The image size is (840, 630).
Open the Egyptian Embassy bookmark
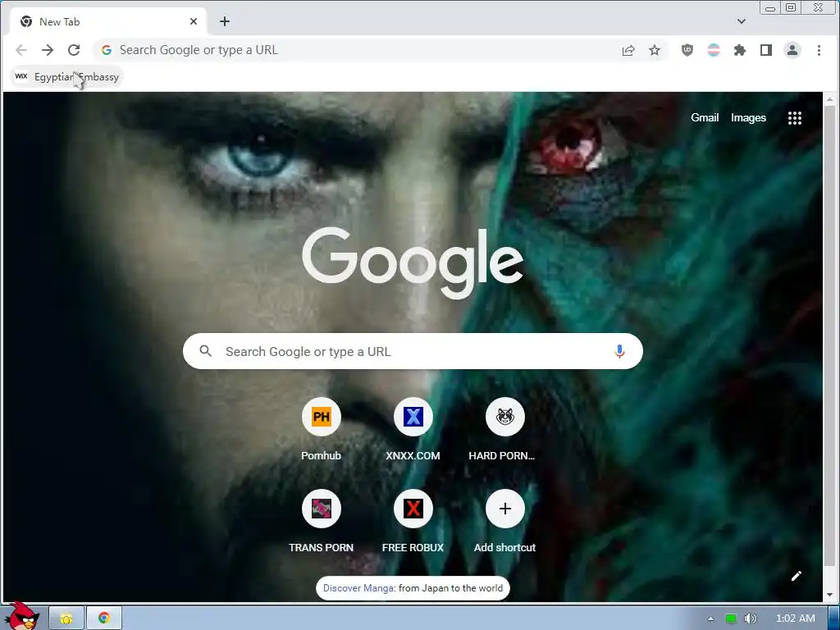click(67, 76)
